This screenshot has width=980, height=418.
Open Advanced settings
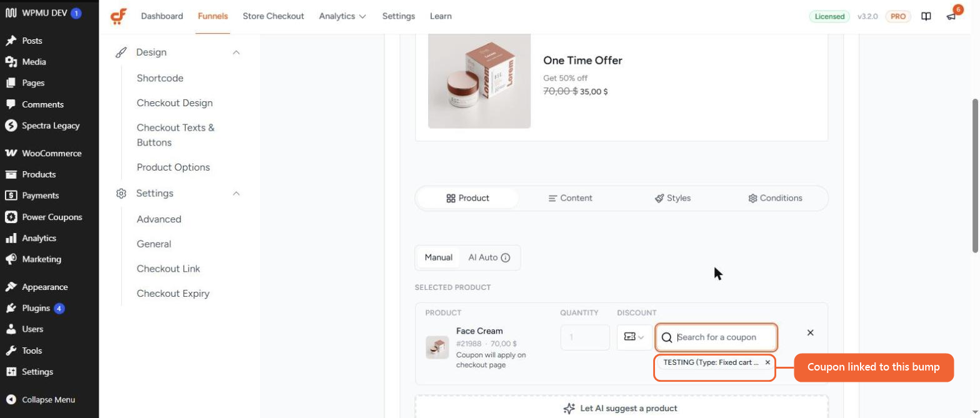[159, 219]
